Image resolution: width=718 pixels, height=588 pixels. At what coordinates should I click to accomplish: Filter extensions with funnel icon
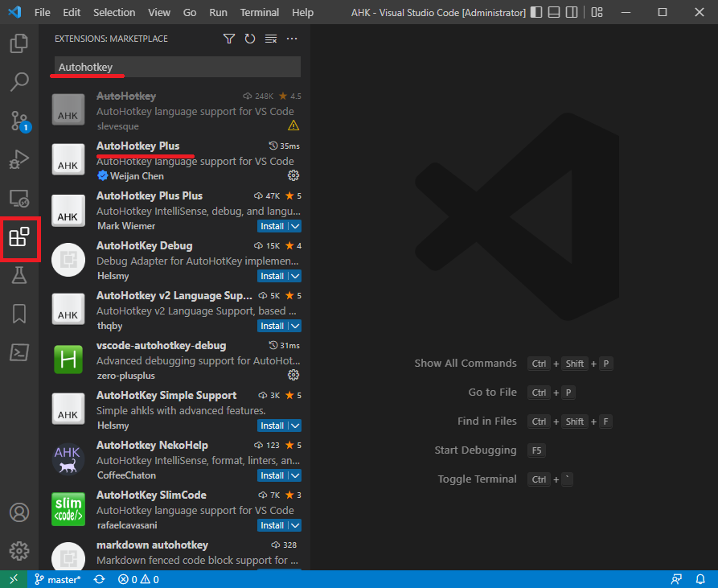(x=229, y=39)
